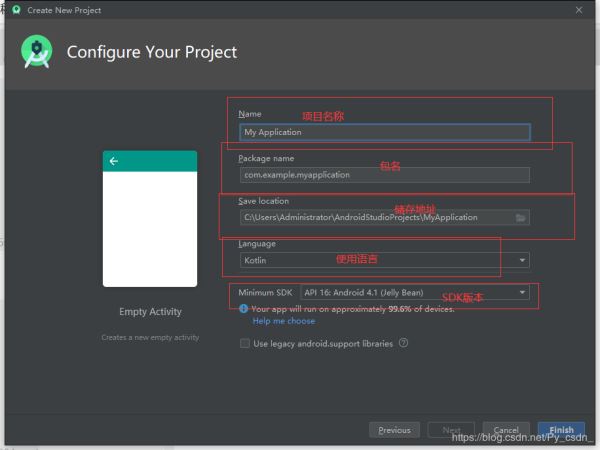Click the Android Studio logo in the header
Image resolution: width=600 pixels, height=450 pixels.
[x=37, y=52]
